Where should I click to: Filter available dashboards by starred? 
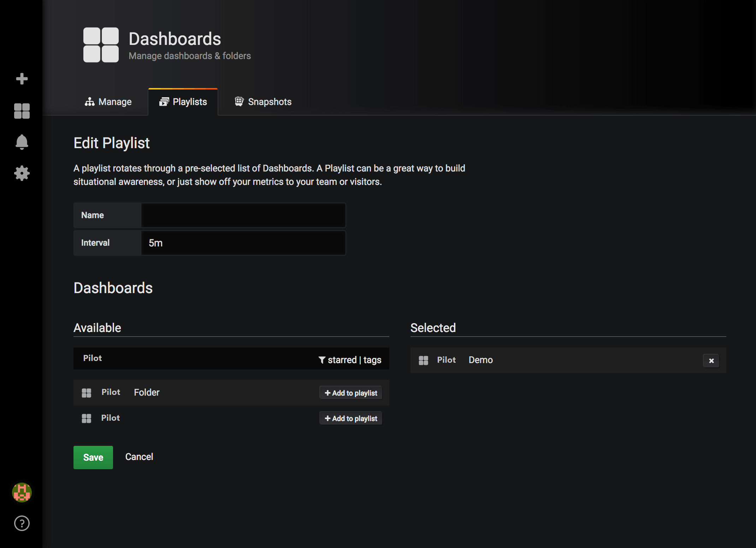342,360
